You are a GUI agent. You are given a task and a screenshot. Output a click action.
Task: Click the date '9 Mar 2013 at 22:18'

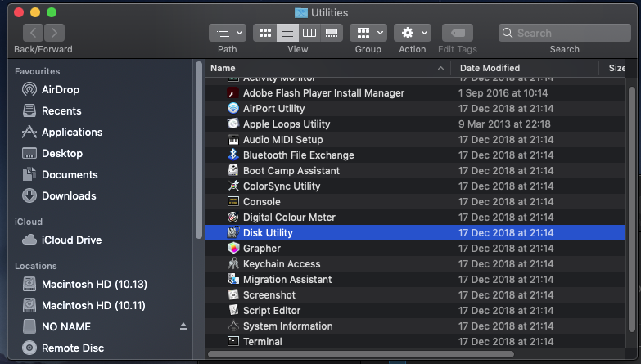[x=504, y=124]
